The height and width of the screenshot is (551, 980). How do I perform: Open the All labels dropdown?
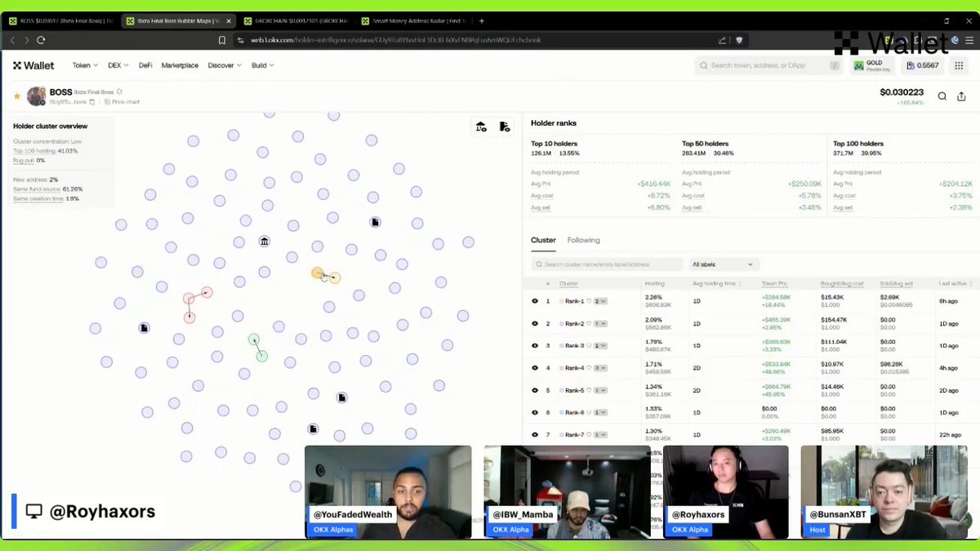[x=724, y=264]
